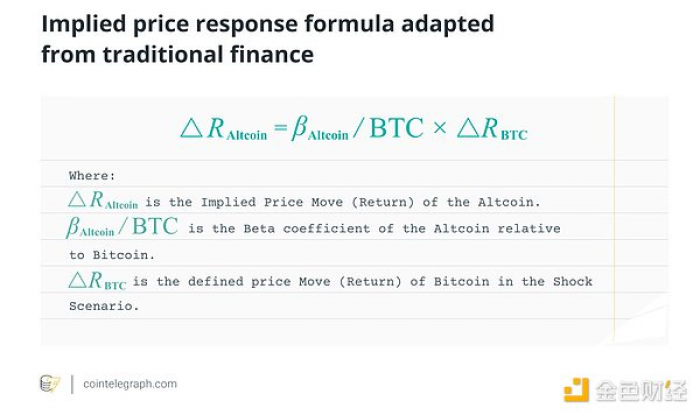Click the golden watermark logo icon

click(576, 390)
